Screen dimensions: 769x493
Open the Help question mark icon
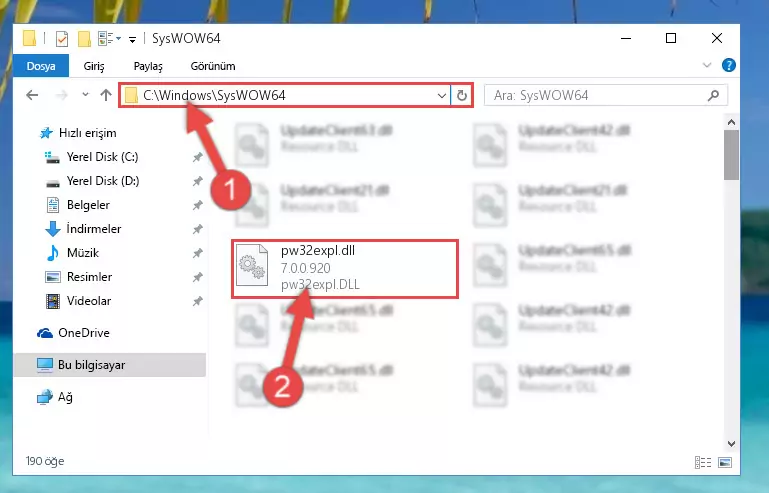tap(728, 65)
